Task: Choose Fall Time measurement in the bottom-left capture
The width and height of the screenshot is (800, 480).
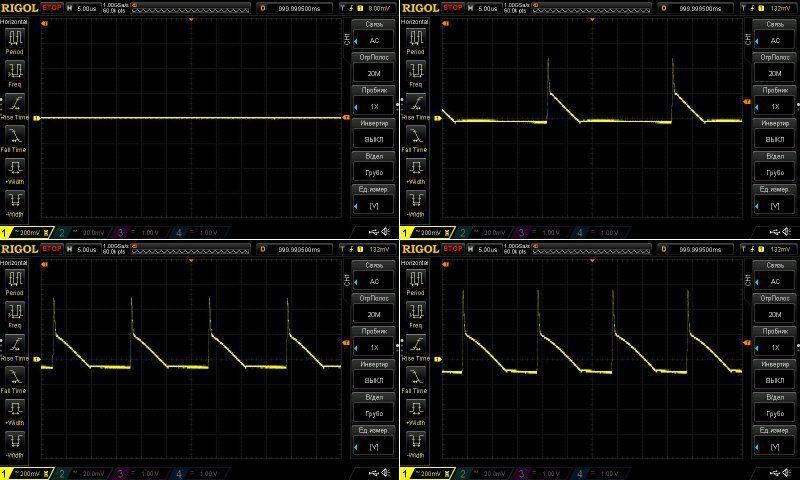Action: (x=15, y=374)
